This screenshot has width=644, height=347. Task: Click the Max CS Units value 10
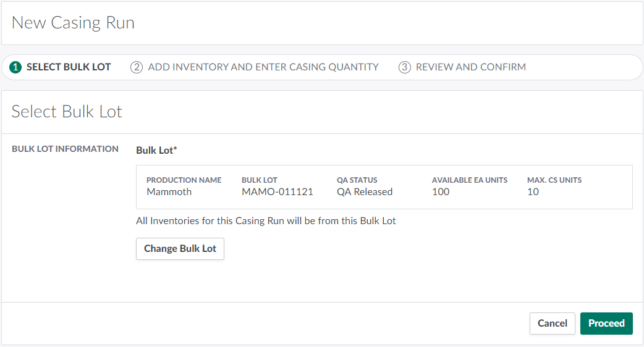pyautogui.click(x=533, y=192)
